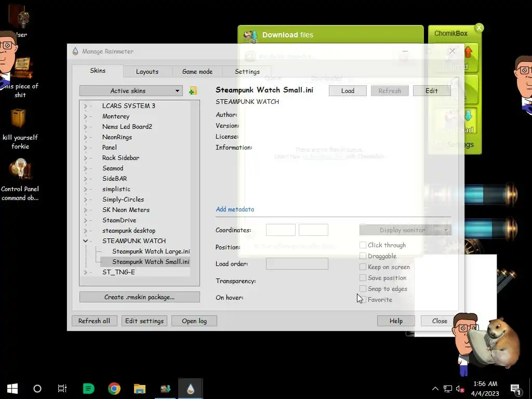Select 'SK Neon Meters' in the skin list

pos(126,210)
